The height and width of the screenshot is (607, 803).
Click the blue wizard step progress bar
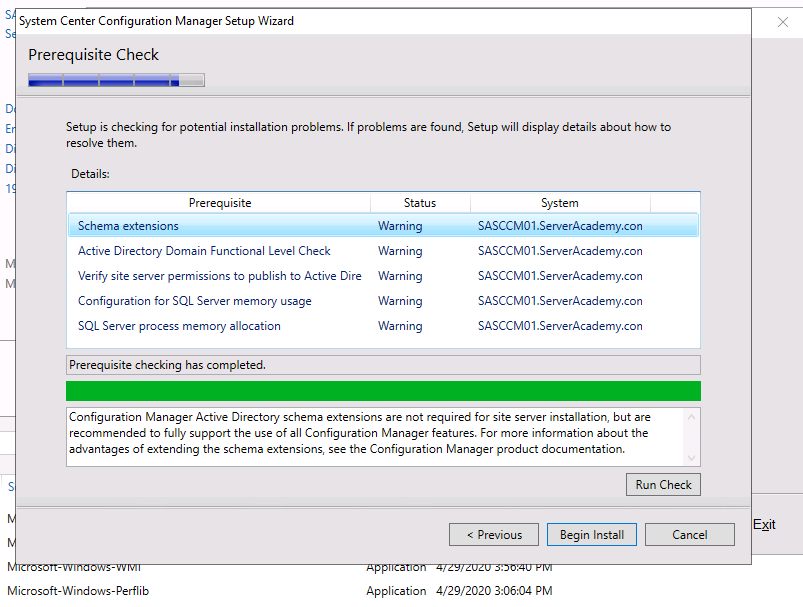(x=116, y=80)
